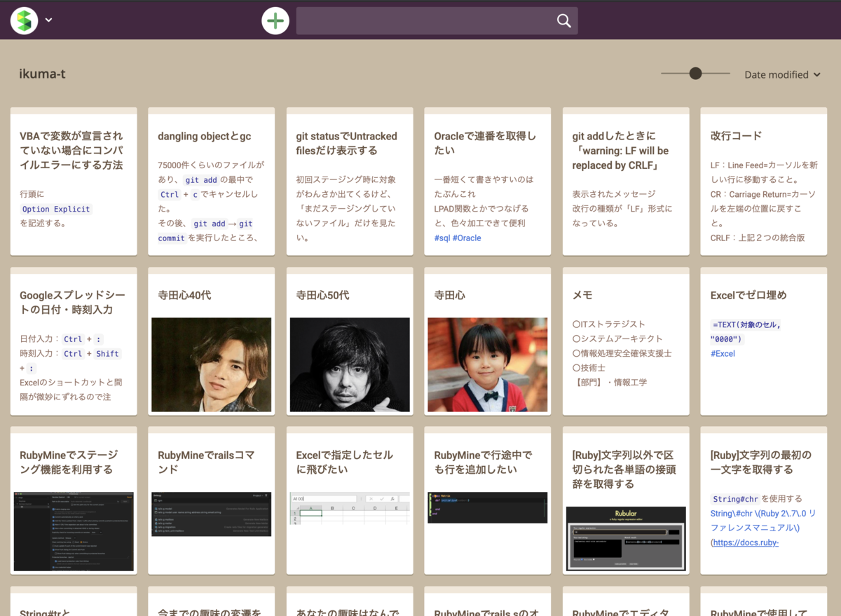Open the RubyMineでrailsコマンド title
The height and width of the screenshot is (616, 841).
click(x=206, y=463)
